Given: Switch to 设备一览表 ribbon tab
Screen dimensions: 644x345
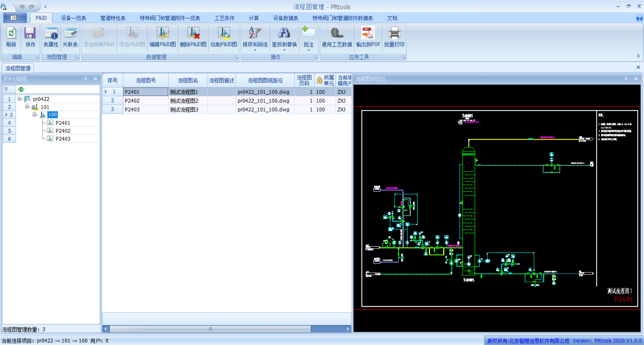Looking at the screenshot, I should click(73, 18).
